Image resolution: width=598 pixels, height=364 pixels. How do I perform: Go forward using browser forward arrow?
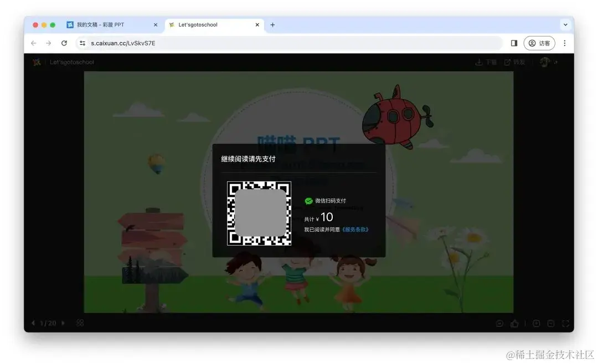pos(48,43)
